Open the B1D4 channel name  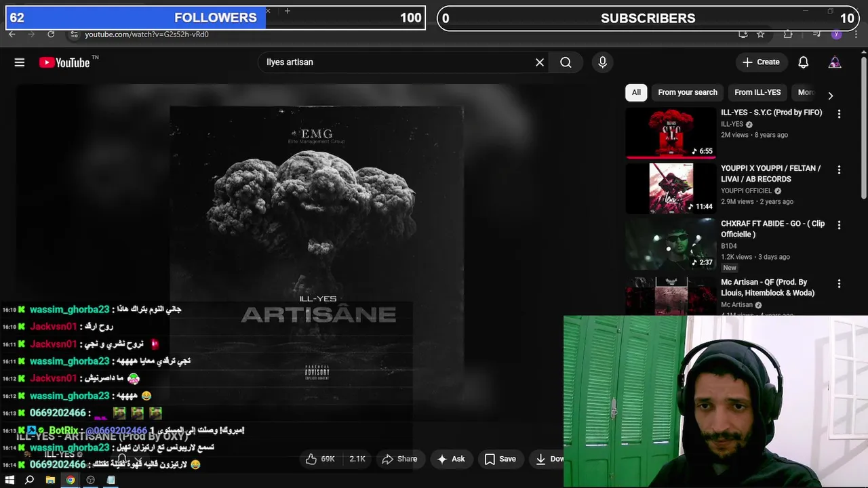click(729, 246)
